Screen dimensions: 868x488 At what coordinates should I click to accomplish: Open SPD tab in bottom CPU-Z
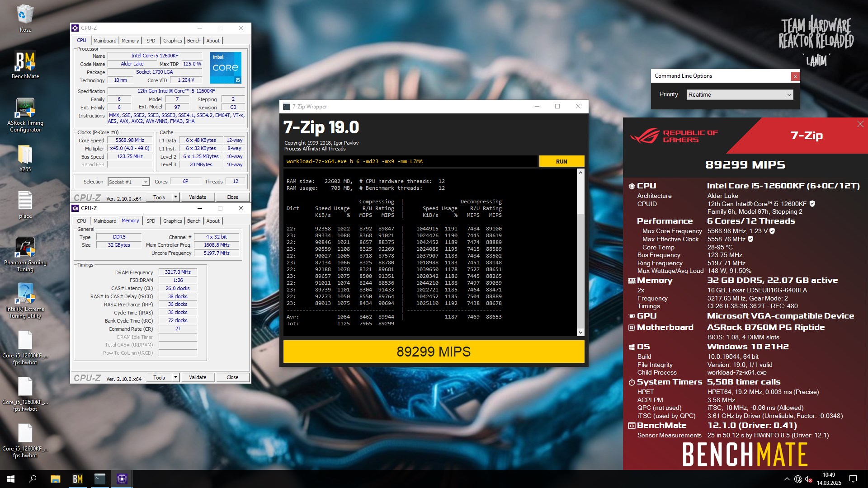[x=151, y=221]
